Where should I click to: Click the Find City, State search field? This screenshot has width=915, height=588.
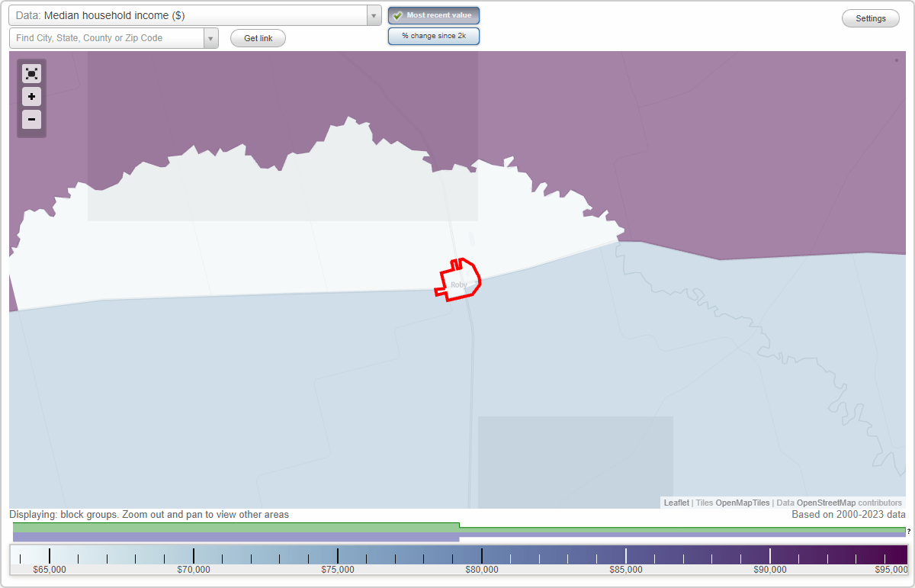(107, 37)
